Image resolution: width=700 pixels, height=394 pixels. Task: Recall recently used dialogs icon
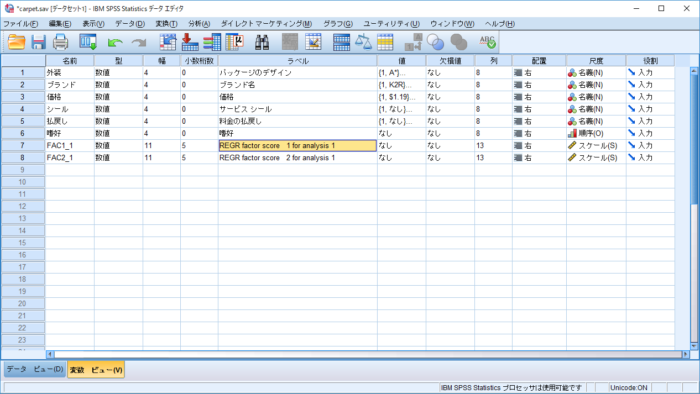(x=88, y=42)
